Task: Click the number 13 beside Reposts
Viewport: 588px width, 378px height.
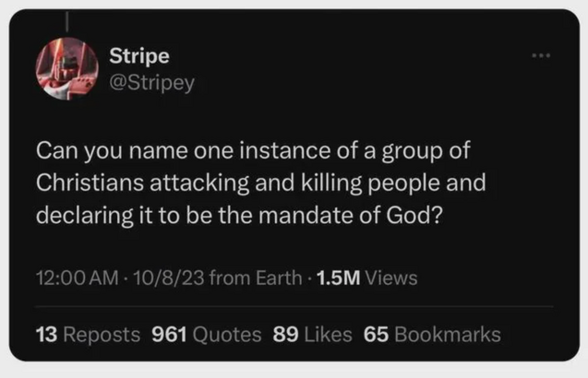Action: coord(45,334)
